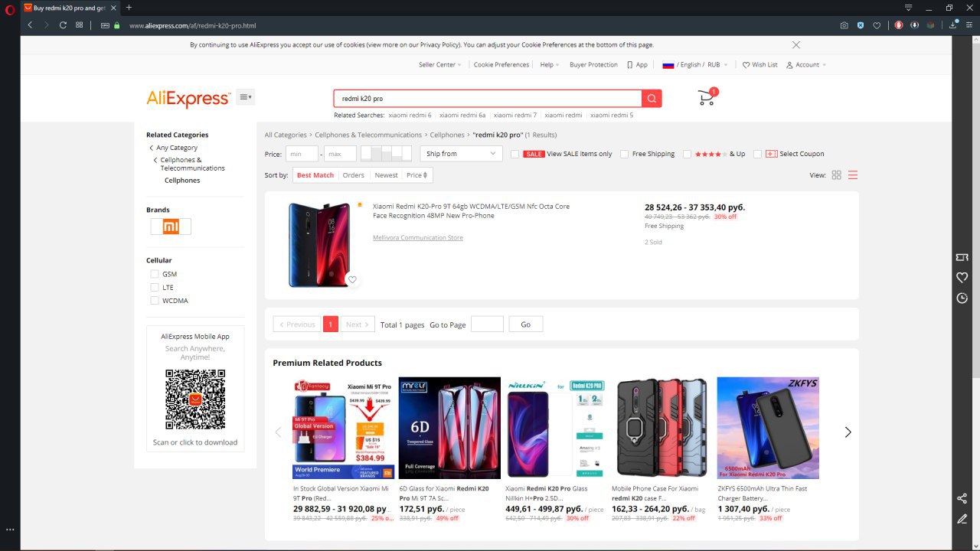Enable the Select Coupon checkbox

coord(757,154)
